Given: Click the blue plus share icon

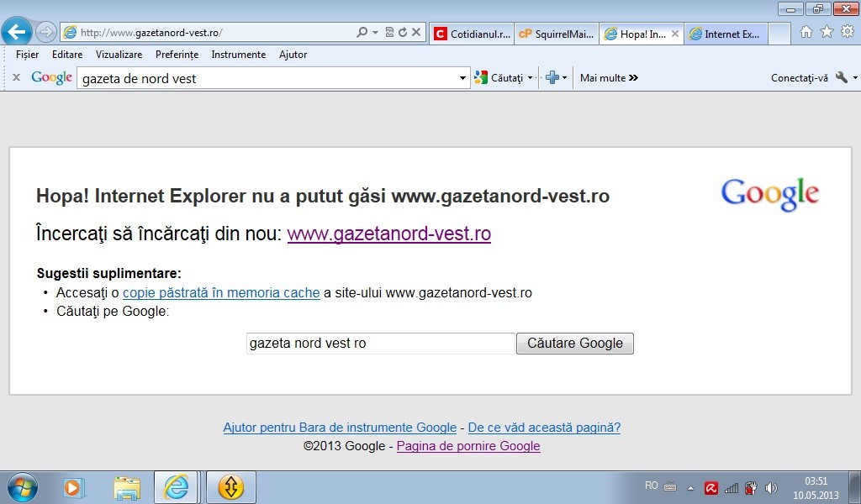Looking at the screenshot, I should 552,78.
